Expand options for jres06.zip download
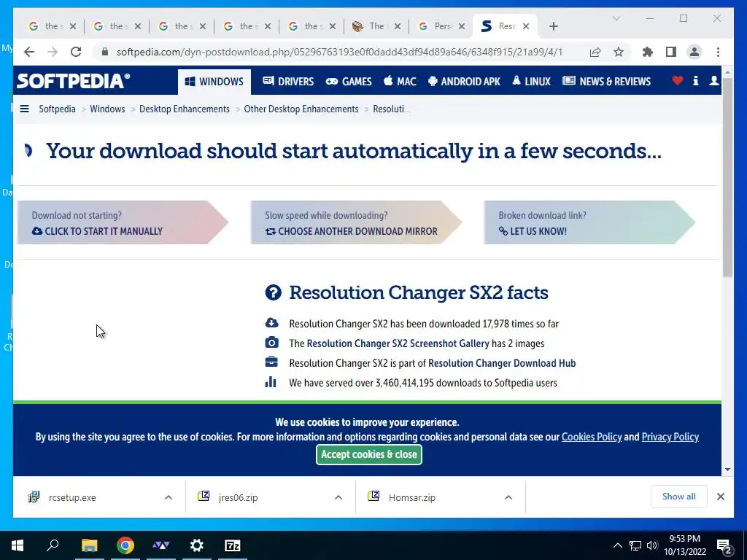 pos(338,497)
